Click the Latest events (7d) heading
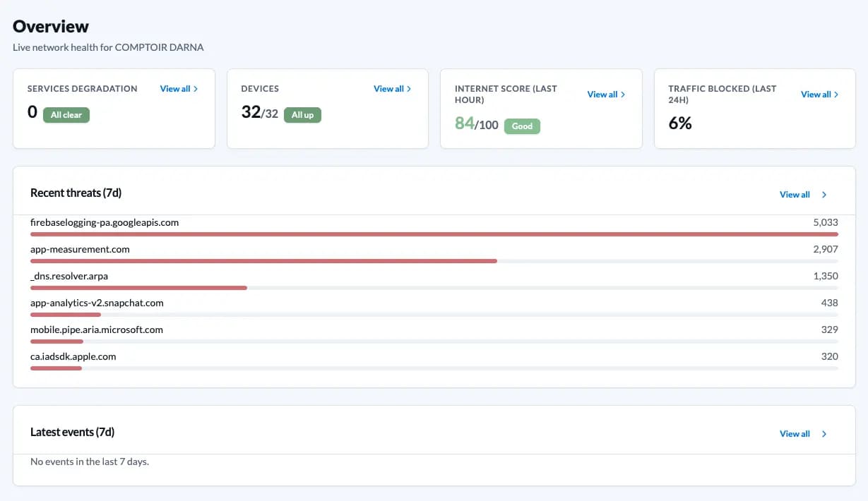Screen dimensions: 868x501 point(72,432)
